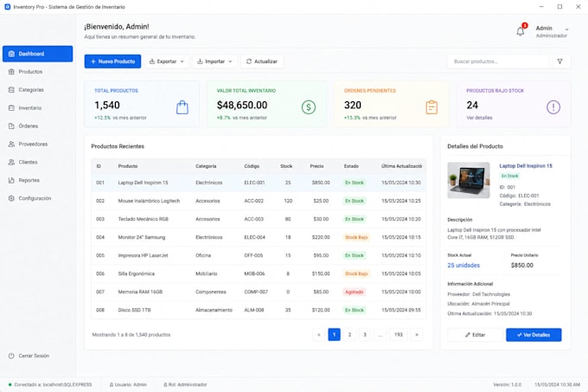The height and width of the screenshot is (392, 588).
Task: Select the Teclado Mecánico RGB row
Action: (259, 219)
